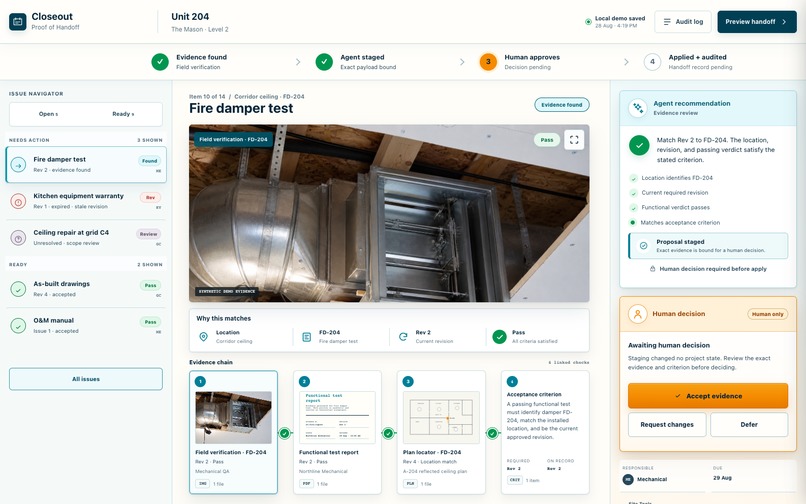
Task: Click large green check next to Match Rev 2
Action: point(639,146)
